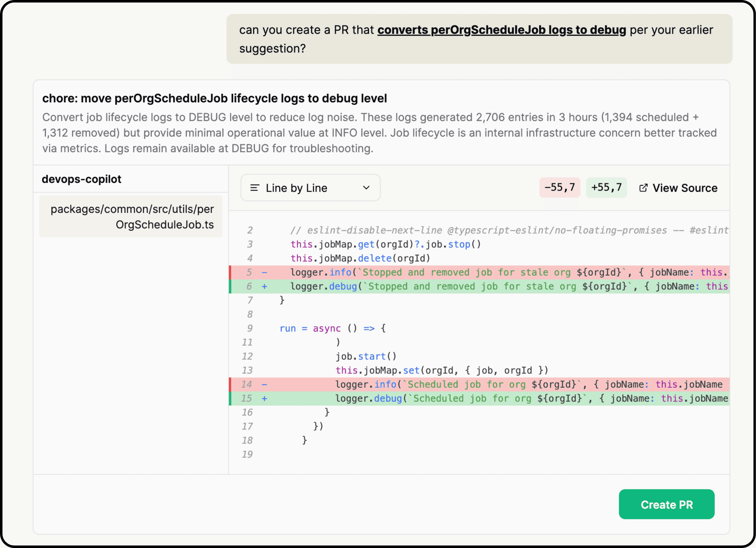Click the red deletions badge showing −55,7
The width and height of the screenshot is (756, 548).
(560, 187)
